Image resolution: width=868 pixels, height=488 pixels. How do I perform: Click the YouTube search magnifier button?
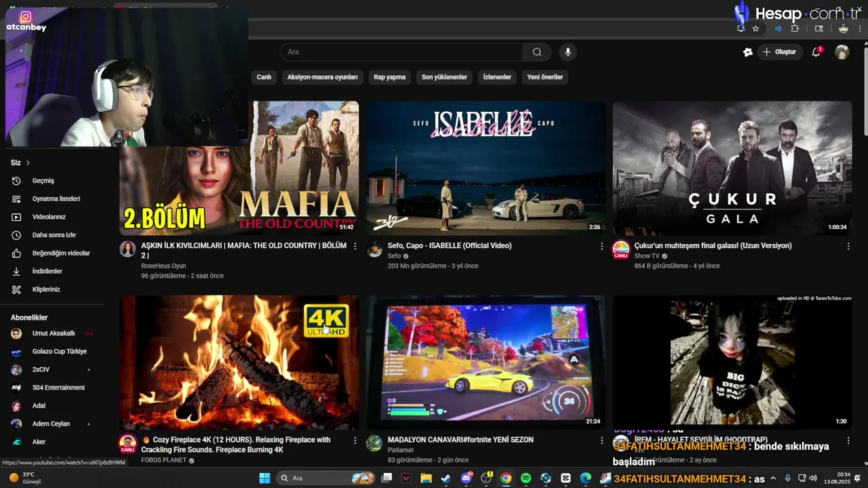[x=537, y=52]
